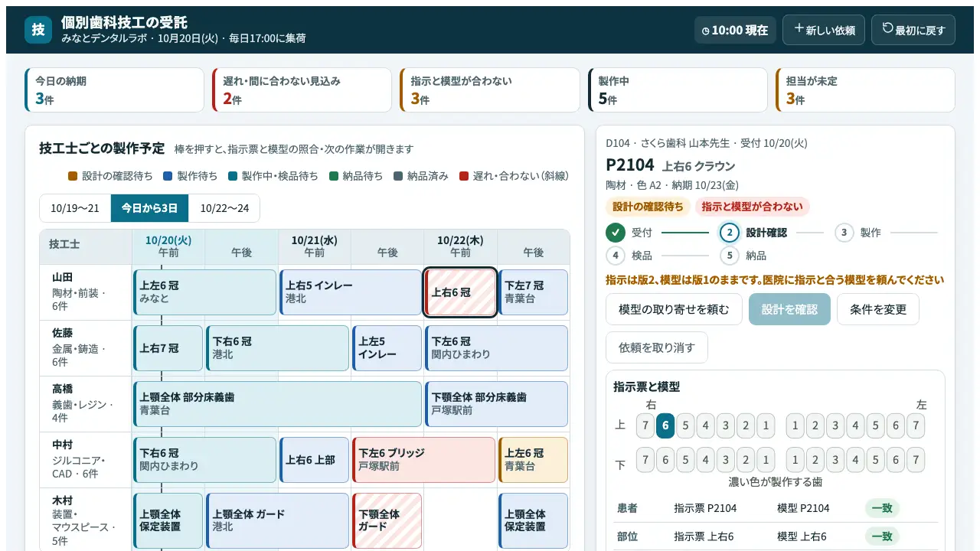Viewport: 980px width, 551px height.
Task: Click the 設計の確認待ち status badge
Action: tap(648, 207)
